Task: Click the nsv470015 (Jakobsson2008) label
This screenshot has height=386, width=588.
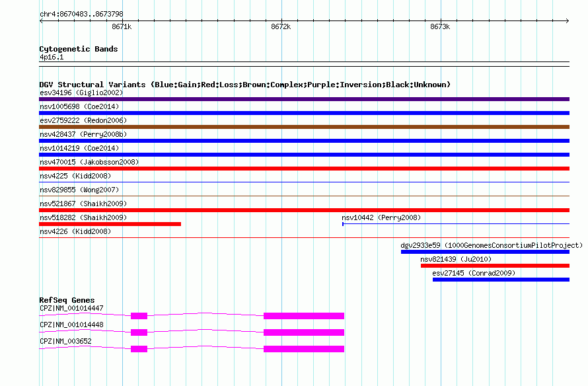Action: pyautogui.click(x=89, y=162)
